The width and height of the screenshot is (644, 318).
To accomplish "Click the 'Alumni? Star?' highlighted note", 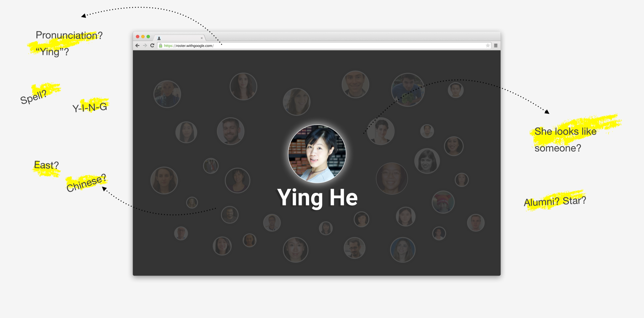I will point(555,201).
